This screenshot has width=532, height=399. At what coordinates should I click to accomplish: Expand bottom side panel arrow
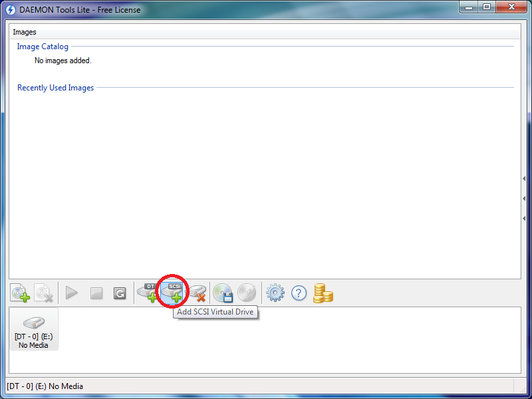pyautogui.click(x=524, y=219)
